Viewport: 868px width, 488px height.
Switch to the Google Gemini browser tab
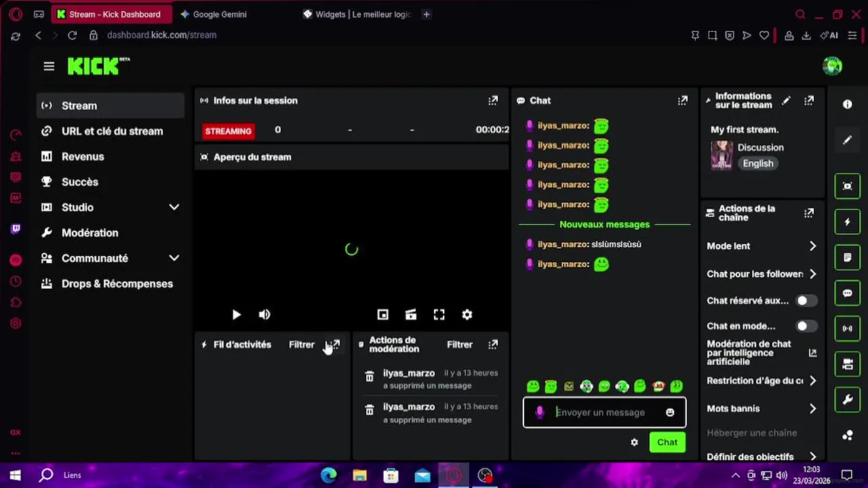(234, 14)
